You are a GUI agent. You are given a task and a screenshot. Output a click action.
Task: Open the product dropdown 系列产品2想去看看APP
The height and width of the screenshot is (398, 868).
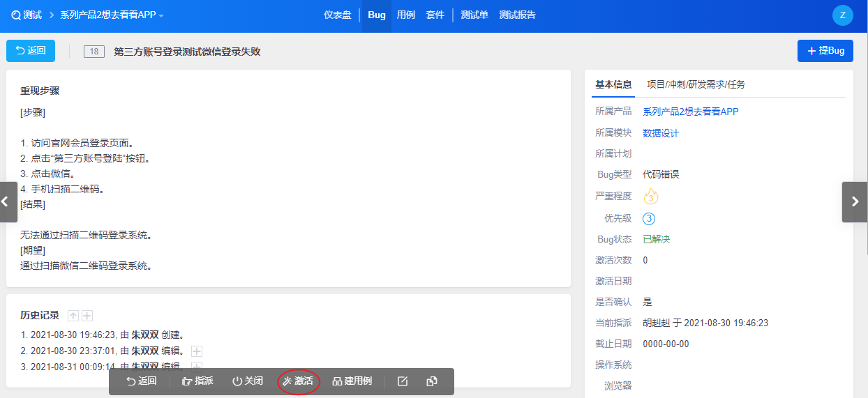click(112, 15)
